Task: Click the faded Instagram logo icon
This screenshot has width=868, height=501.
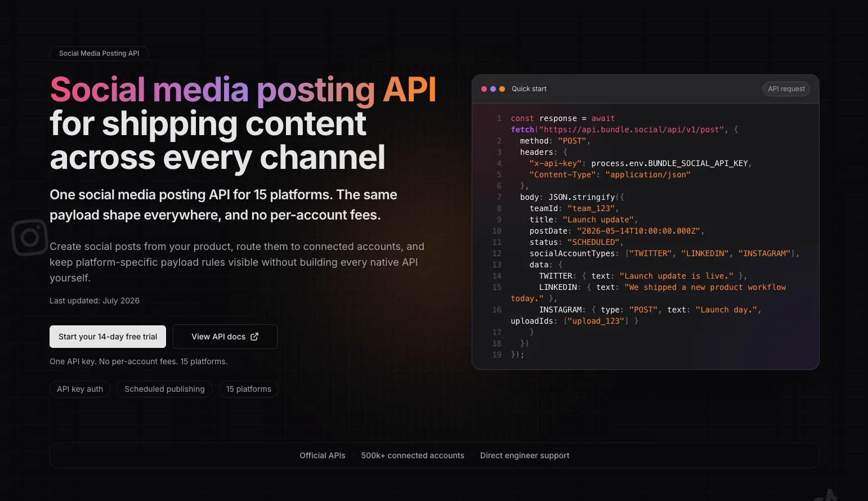Action: 30,238
